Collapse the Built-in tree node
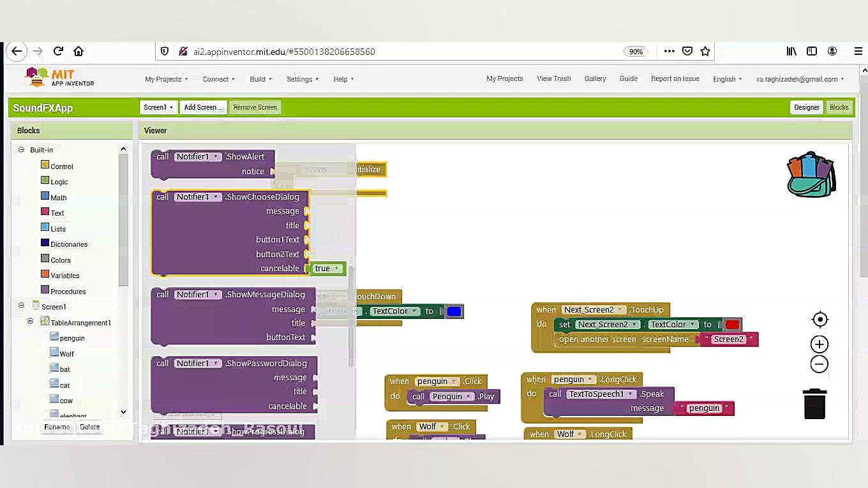 click(x=21, y=150)
